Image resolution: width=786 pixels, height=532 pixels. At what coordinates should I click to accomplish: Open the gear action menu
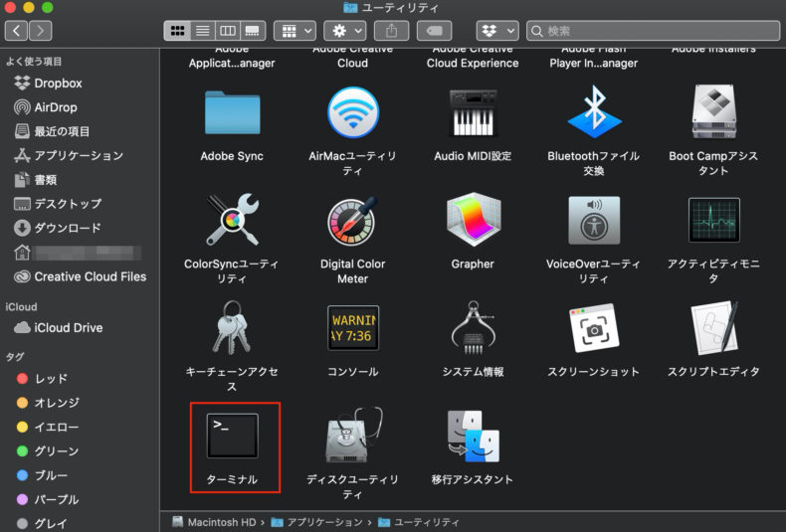pos(345,31)
